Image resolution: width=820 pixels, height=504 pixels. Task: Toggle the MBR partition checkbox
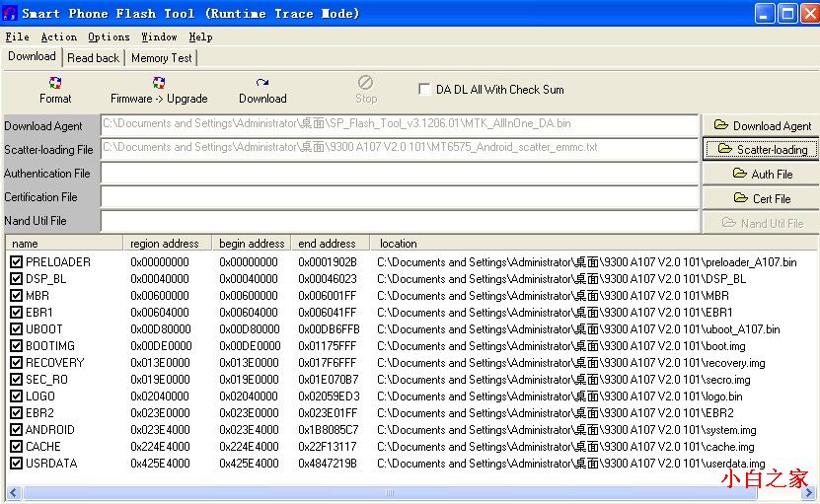click(x=16, y=295)
